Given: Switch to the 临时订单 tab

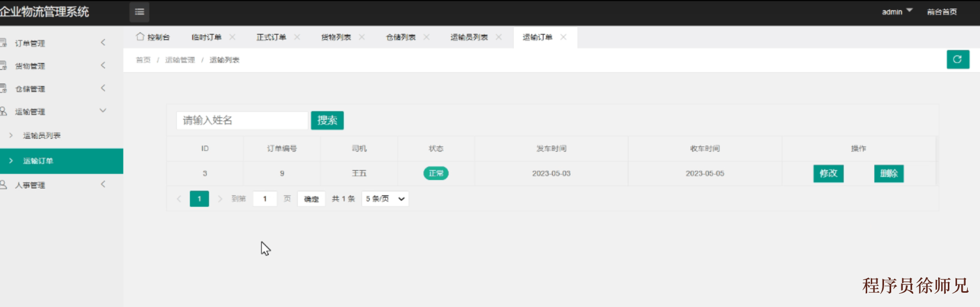Looking at the screenshot, I should coord(206,37).
